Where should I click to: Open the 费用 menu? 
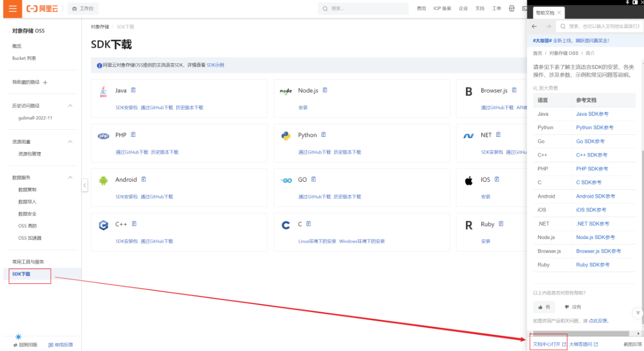(x=422, y=9)
